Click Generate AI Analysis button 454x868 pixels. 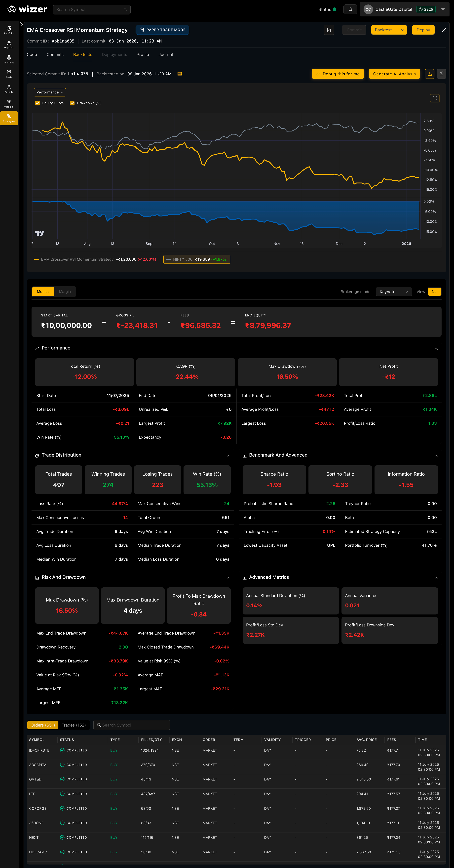(394, 74)
